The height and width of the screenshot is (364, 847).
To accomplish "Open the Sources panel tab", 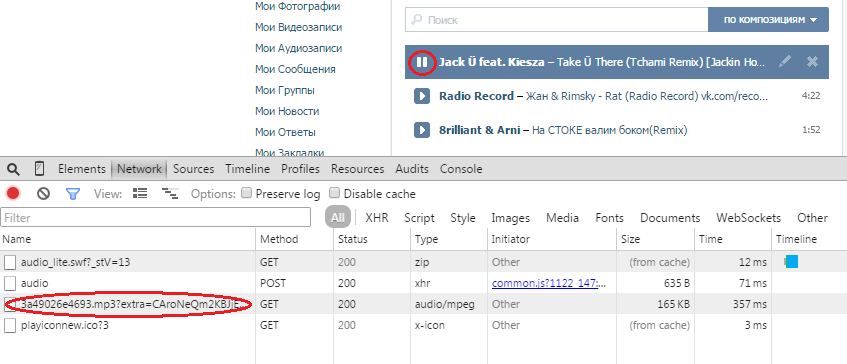I will click(x=193, y=169).
